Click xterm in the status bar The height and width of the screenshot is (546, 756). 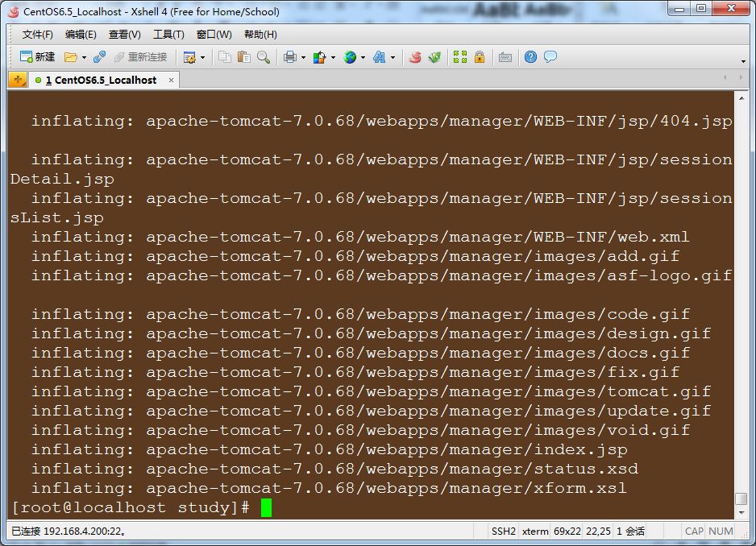tap(535, 531)
